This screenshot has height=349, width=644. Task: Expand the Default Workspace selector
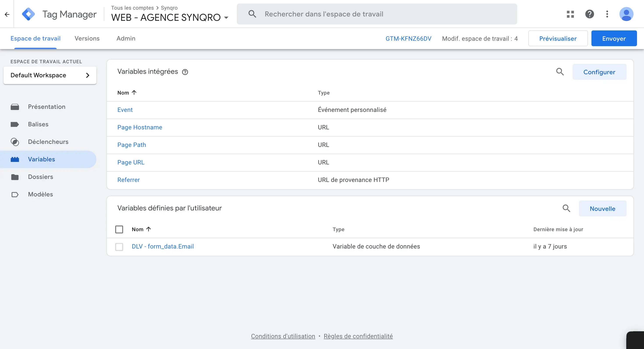[50, 75]
